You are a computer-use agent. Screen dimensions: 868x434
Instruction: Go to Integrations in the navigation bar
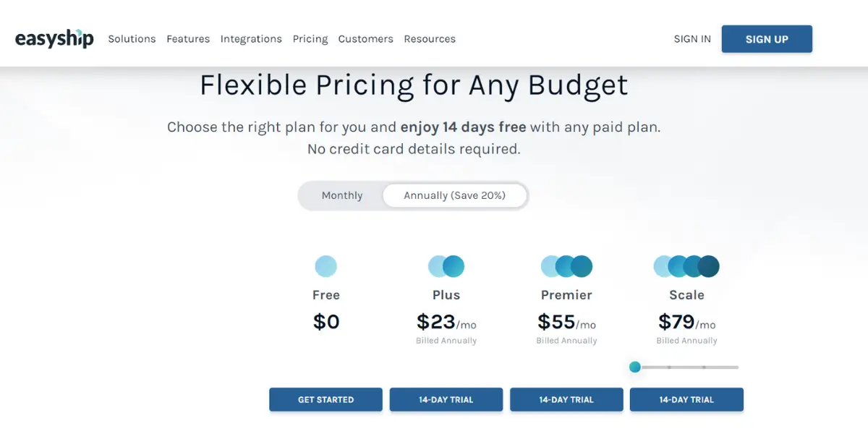[x=251, y=39]
